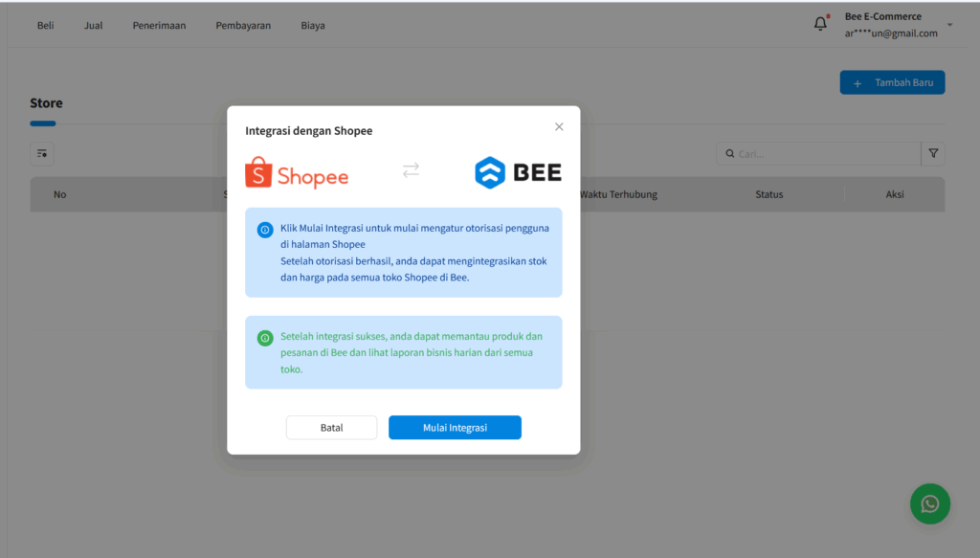Cancel with the Batal button
980x558 pixels.
click(331, 427)
